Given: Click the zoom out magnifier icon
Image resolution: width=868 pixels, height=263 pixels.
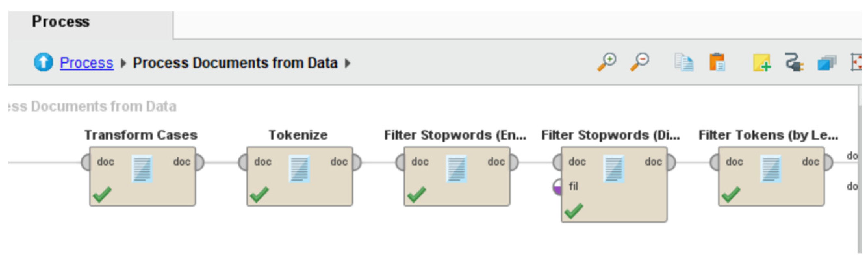Looking at the screenshot, I should (x=639, y=62).
